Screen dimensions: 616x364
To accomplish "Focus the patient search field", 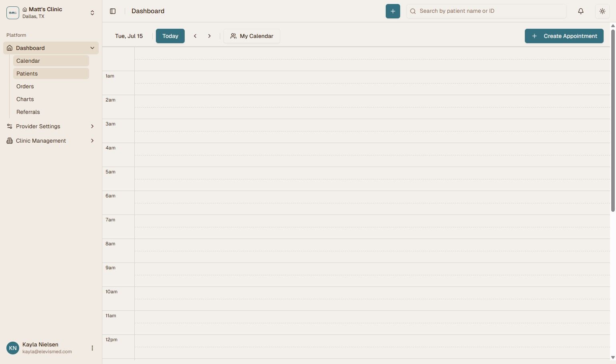I will 486,11.
